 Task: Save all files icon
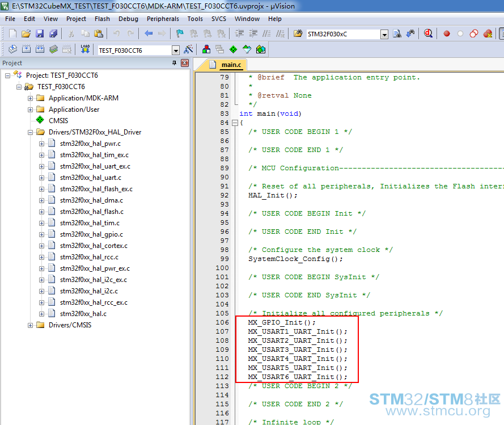[x=53, y=33]
